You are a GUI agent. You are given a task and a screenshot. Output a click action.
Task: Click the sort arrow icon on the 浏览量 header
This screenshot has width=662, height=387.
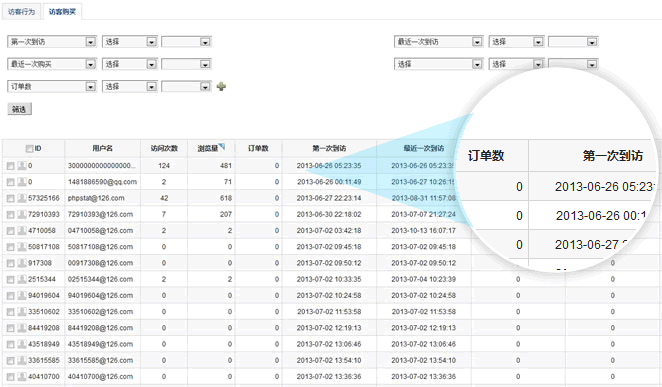click(x=222, y=146)
